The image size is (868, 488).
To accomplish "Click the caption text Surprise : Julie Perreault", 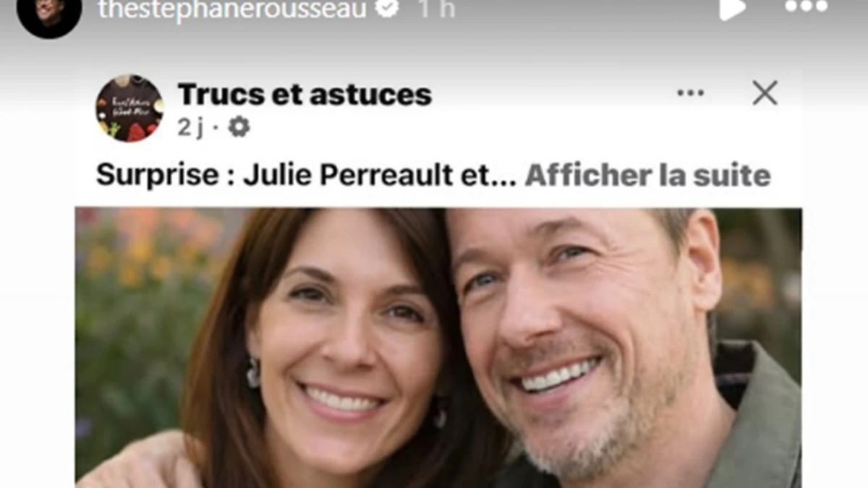I will [x=285, y=175].
